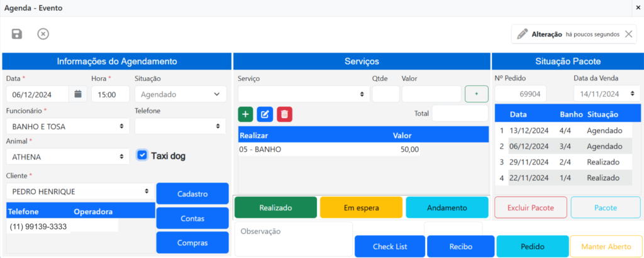Open the Check List
The width and height of the screenshot is (644, 258).
[390, 247]
